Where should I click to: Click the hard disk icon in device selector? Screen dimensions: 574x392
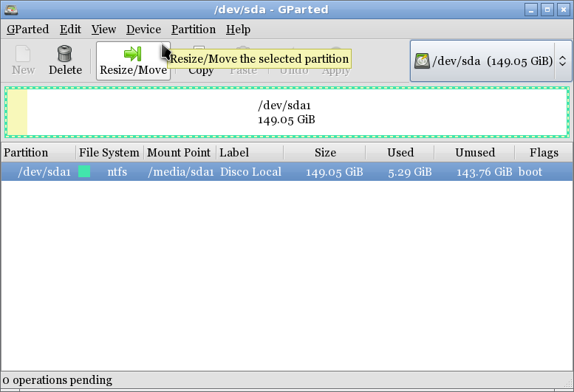tap(422, 61)
